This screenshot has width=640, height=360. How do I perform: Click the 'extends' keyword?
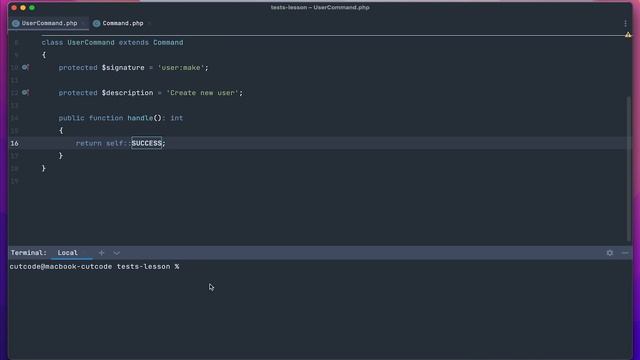(134, 42)
